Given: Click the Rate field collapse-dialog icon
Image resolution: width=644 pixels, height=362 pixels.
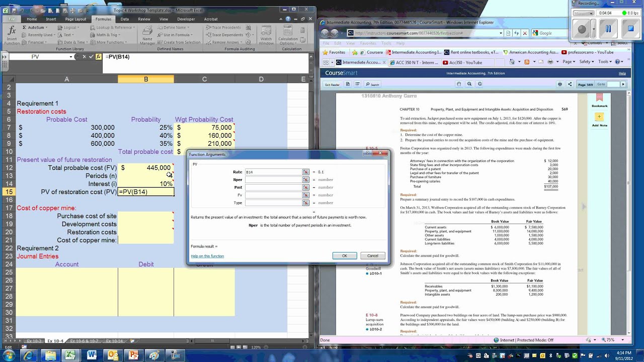Looking at the screenshot, I should pyautogui.click(x=305, y=172).
